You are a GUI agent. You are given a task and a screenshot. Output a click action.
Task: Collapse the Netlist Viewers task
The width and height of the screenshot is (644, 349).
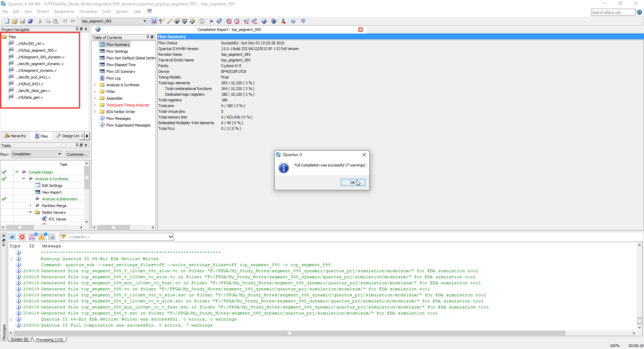click(30, 212)
